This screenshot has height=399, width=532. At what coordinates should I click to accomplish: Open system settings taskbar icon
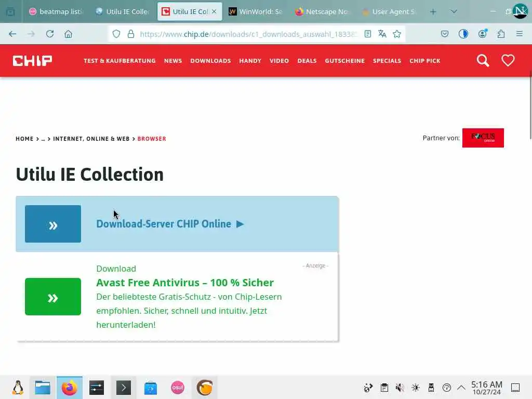(96, 388)
